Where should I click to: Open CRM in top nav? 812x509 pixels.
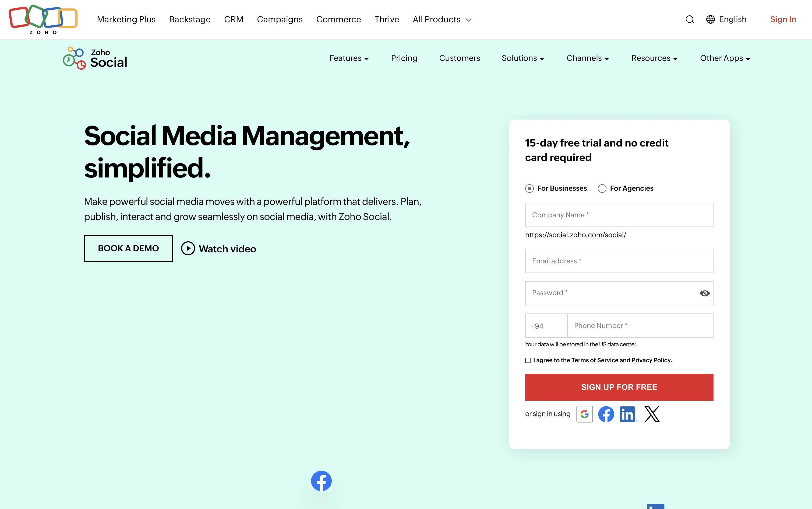(234, 19)
